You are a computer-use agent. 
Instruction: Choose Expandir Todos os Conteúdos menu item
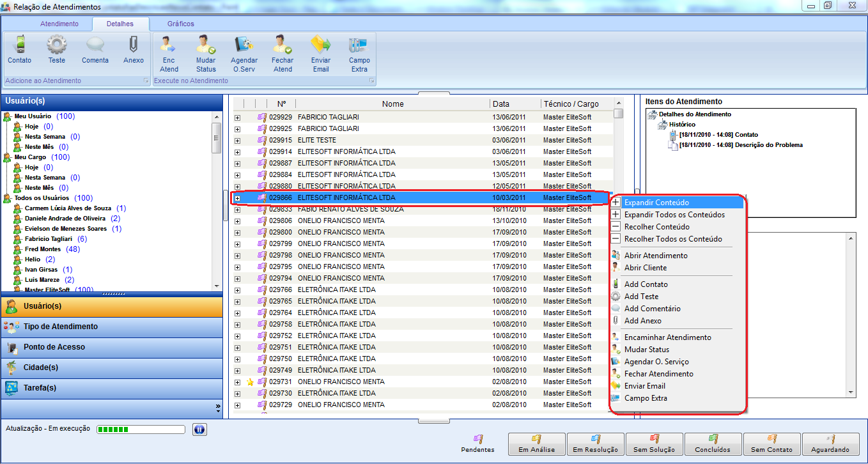point(674,215)
